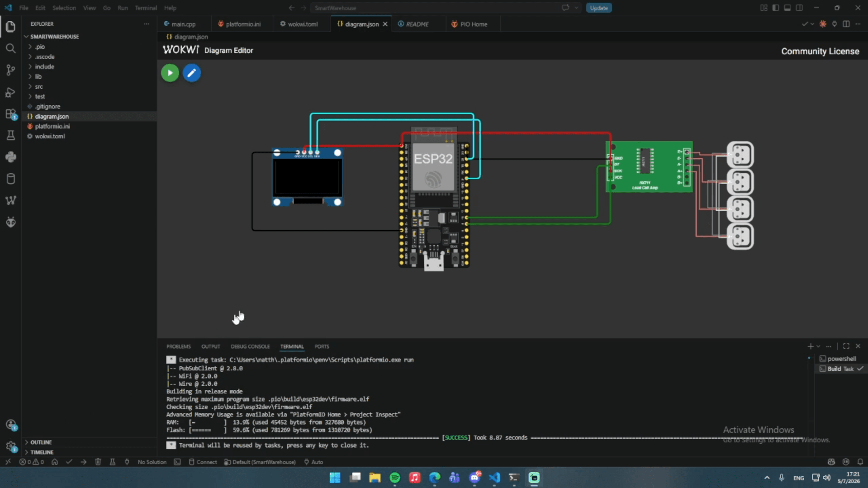The image size is (868, 488).
Task: Click PlatformIO Home icon in status bar
Action: tap(55, 462)
